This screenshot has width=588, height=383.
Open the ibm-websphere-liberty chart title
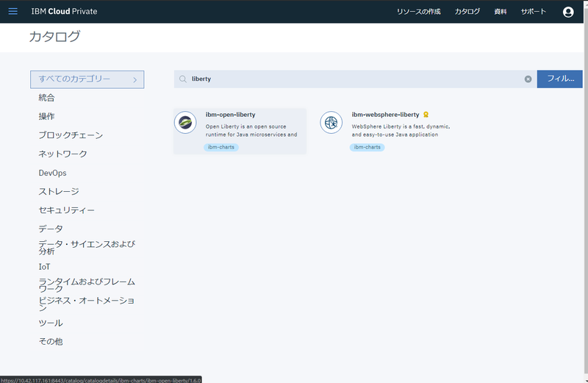coord(385,115)
